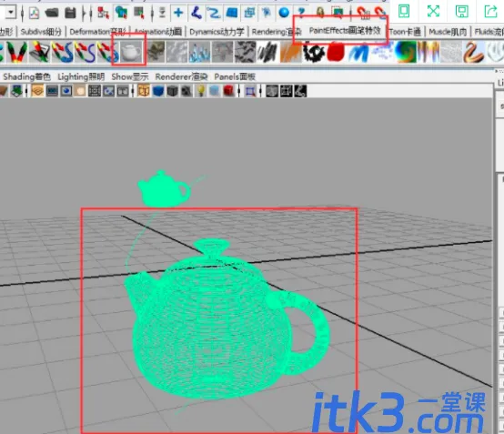Select the teapot brush shelf icon
Viewport: 504px width, 434px height.
click(x=130, y=52)
